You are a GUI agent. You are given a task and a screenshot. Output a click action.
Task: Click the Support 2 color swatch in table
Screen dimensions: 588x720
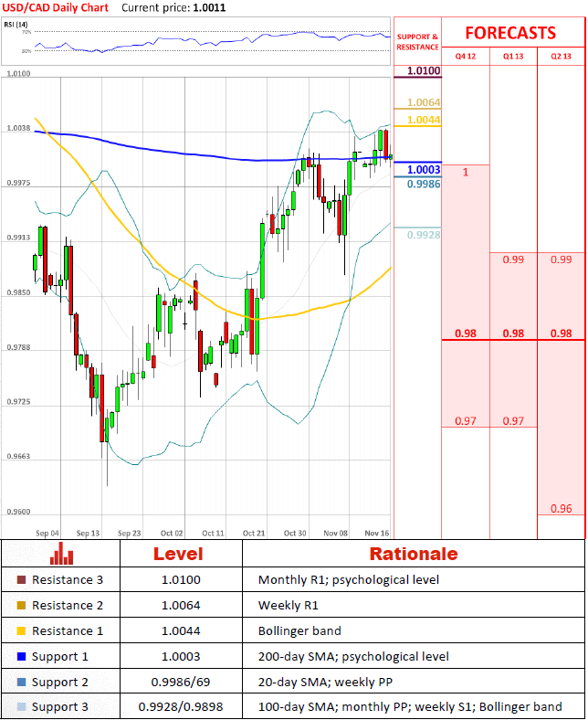(x=21, y=683)
